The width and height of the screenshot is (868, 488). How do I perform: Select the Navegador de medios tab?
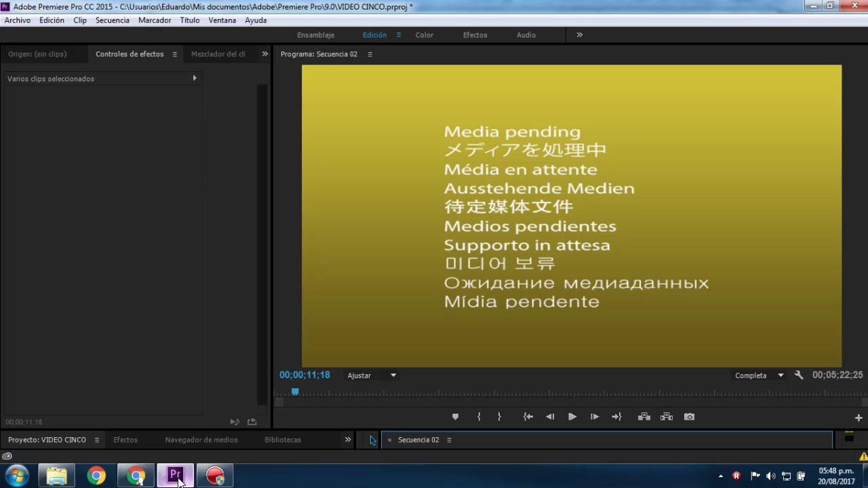[x=201, y=440]
